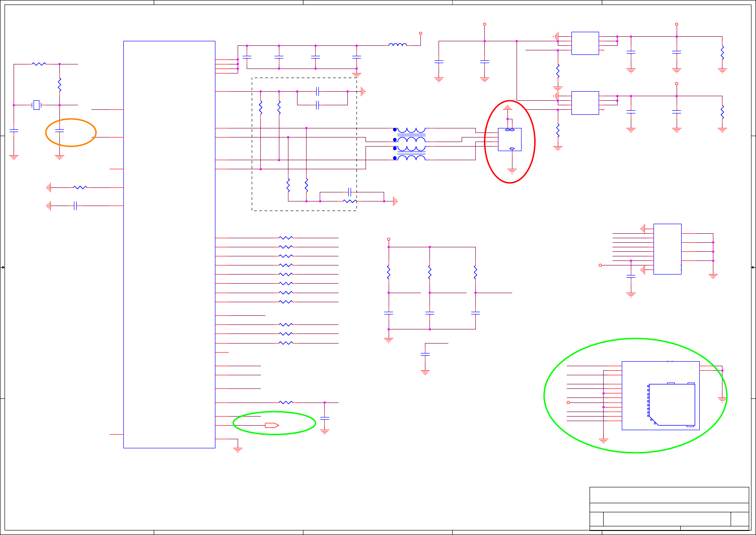
Task: Select the red ellipse annotation outline
Action: point(510,142)
